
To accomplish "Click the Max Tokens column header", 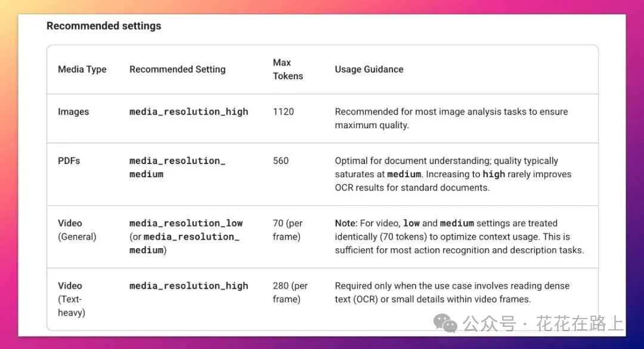I will 288,69.
